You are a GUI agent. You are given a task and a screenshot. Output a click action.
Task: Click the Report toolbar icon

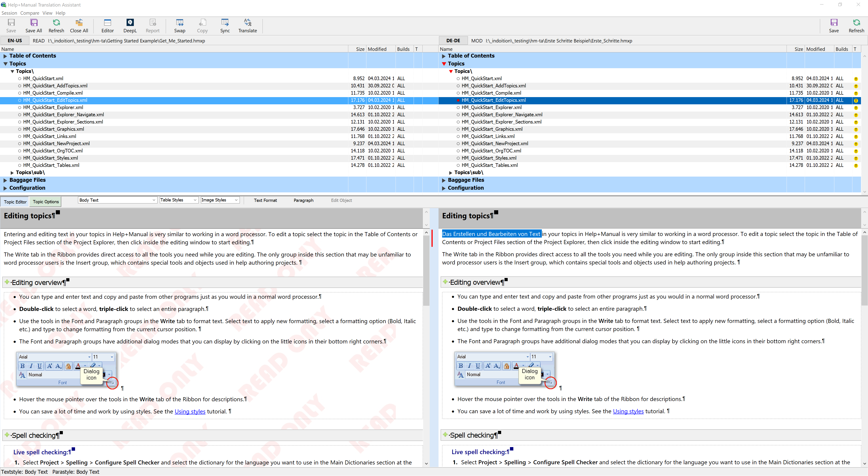(153, 26)
